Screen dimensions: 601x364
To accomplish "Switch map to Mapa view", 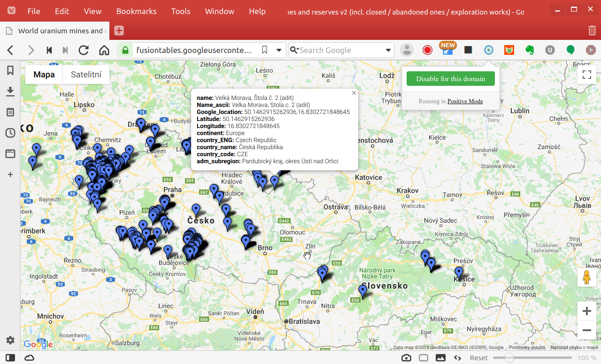I will 44,75.
